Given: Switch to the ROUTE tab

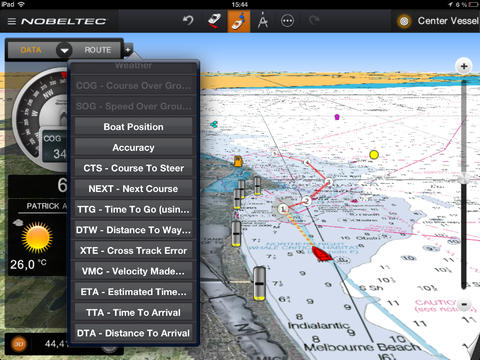Looking at the screenshot, I should (x=98, y=50).
